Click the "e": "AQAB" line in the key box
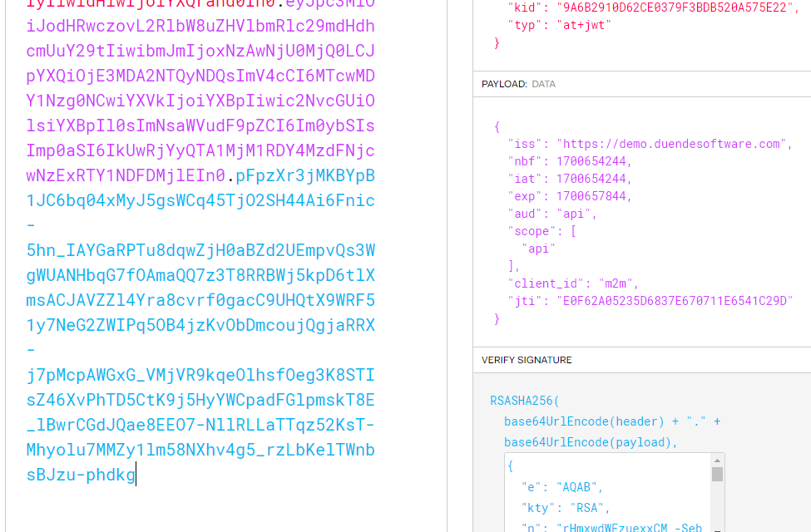 click(x=561, y=487)
